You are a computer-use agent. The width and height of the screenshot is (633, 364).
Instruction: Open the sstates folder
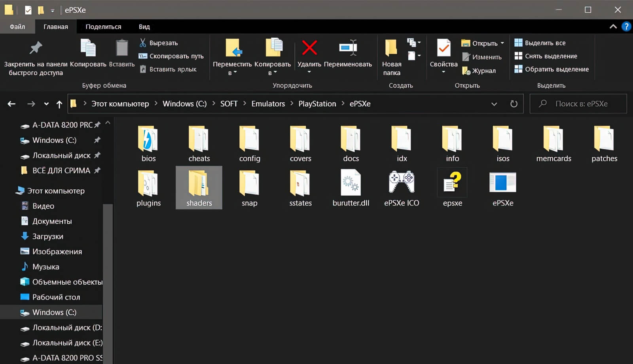(300, 188)
